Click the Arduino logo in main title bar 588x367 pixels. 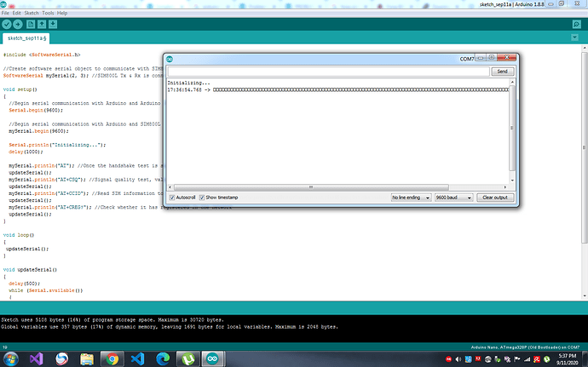click(x=3, y=4)
